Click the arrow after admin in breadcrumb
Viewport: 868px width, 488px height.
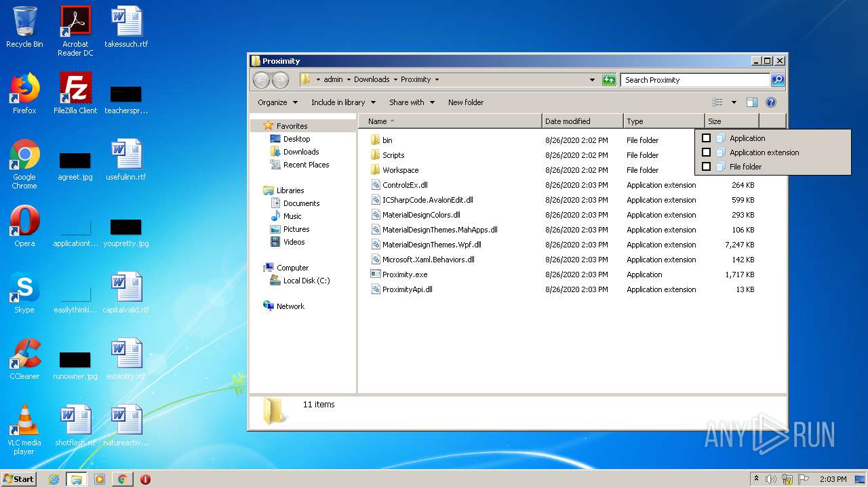pyautogui.click(x=349, y=80)
